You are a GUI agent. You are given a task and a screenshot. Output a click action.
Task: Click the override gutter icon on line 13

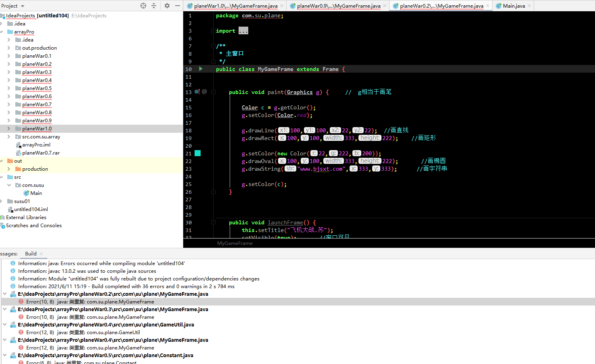197,92
